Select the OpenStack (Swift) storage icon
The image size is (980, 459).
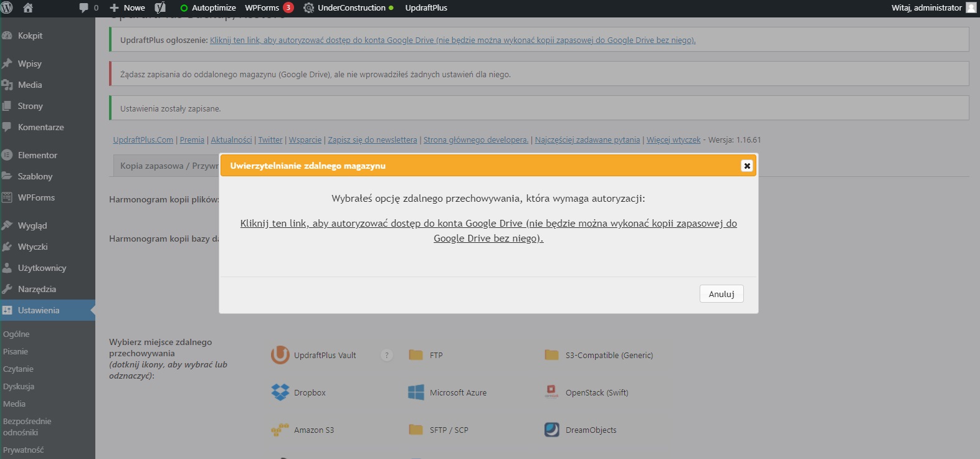[551, 392]
